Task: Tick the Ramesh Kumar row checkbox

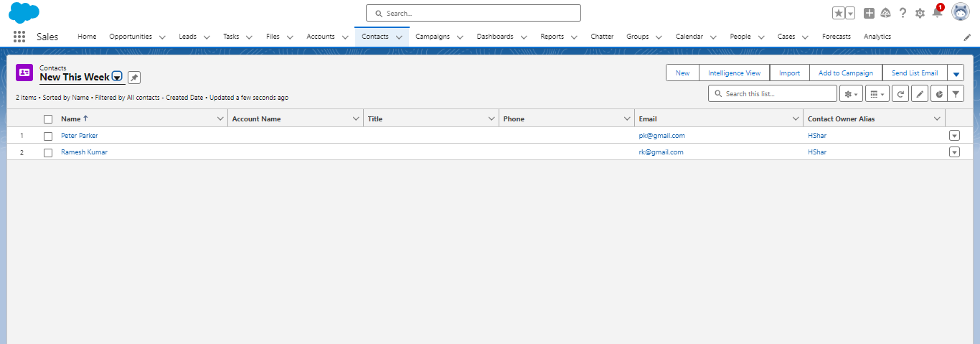Action: point(48,152)
